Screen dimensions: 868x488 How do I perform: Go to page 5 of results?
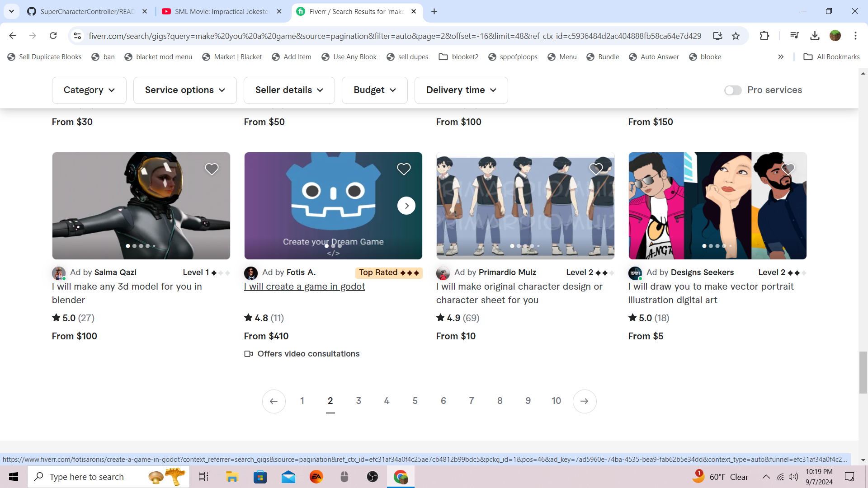pyautogui.click(x=415, y=401)
